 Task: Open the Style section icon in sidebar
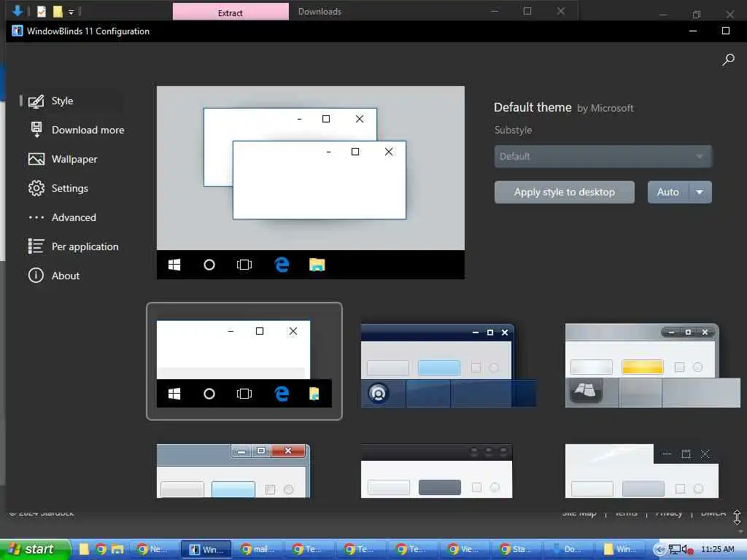coord(36,101)
